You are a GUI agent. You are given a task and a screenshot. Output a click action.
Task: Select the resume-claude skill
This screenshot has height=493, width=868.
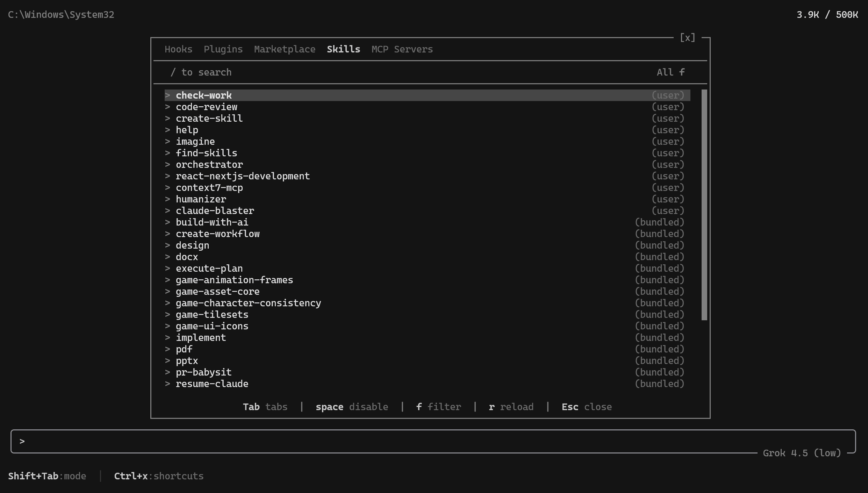click(x=427, y=384)
